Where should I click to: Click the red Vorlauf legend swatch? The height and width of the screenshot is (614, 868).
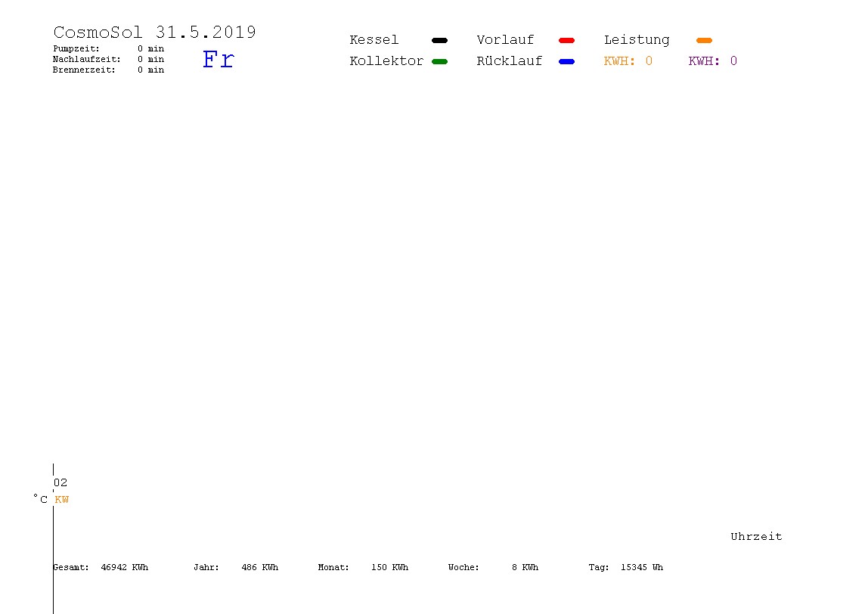[x=566, y=40]
